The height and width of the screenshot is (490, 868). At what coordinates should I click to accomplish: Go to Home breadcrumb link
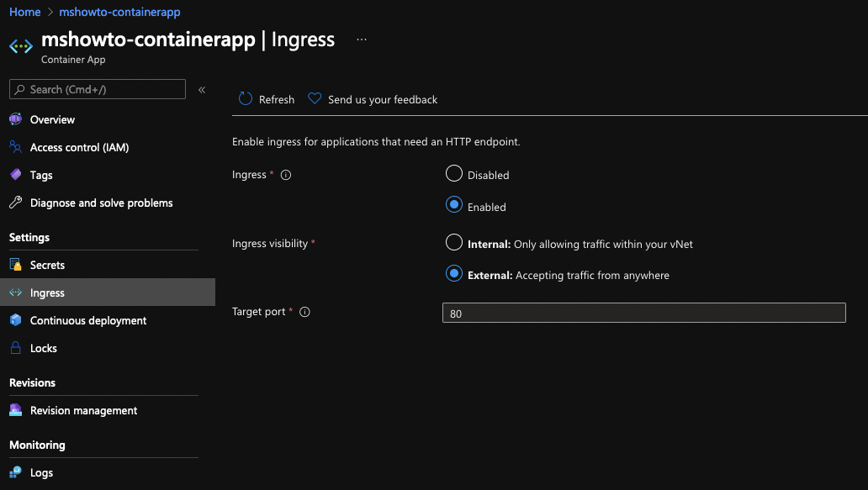[25, 12]
